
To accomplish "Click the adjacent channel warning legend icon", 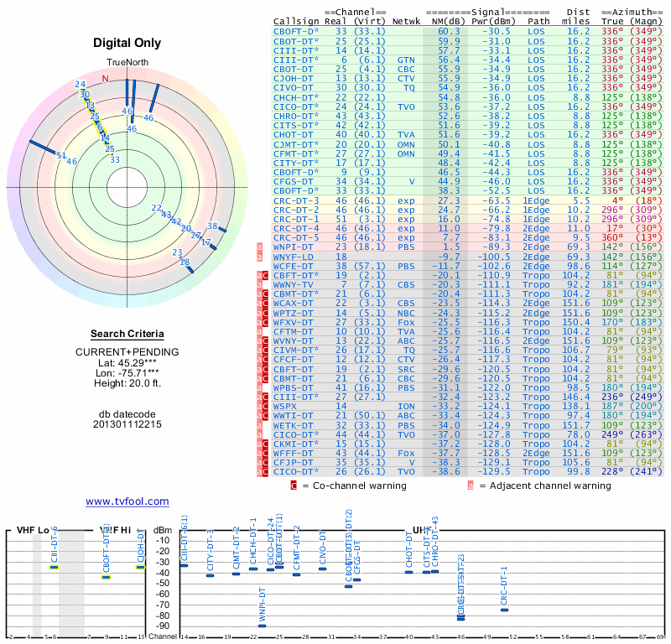I will tap(471, 486).
